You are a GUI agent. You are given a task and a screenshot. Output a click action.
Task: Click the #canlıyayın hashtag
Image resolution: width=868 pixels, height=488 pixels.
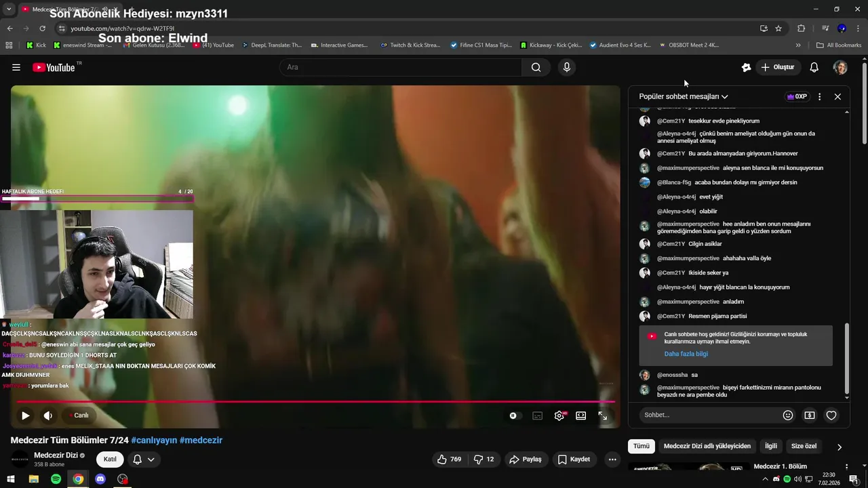[154, 440]
